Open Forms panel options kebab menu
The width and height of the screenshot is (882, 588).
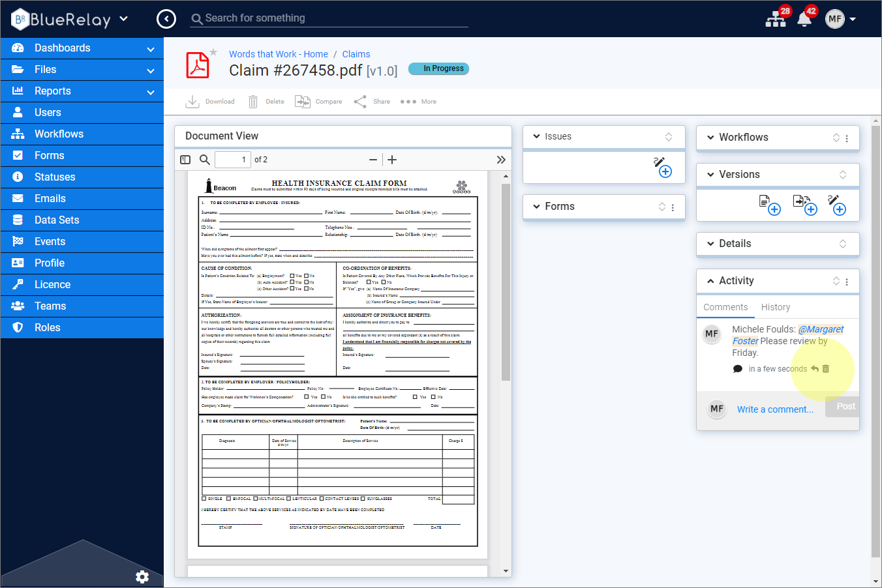click(673, 207)
